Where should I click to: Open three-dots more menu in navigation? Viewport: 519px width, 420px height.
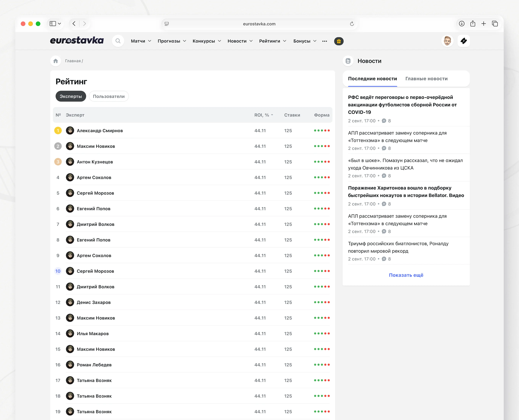(324, 41)
